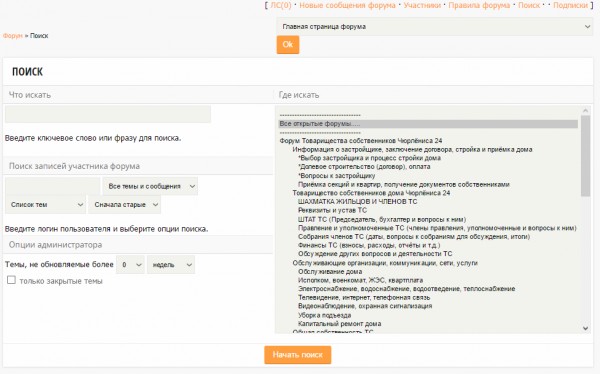Click forum list scrollbar up arrow
Viewport: 600px width, 374px height.
pyautogui.click(x=585, y=110)
